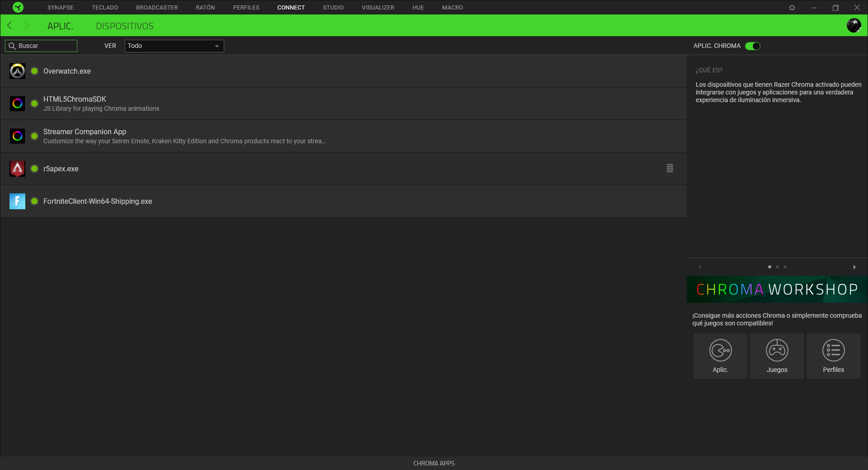Viewport: 868px width, 470px height.
Task: Click the Apex Legends r5apex icon
Action: click(17, 169)
